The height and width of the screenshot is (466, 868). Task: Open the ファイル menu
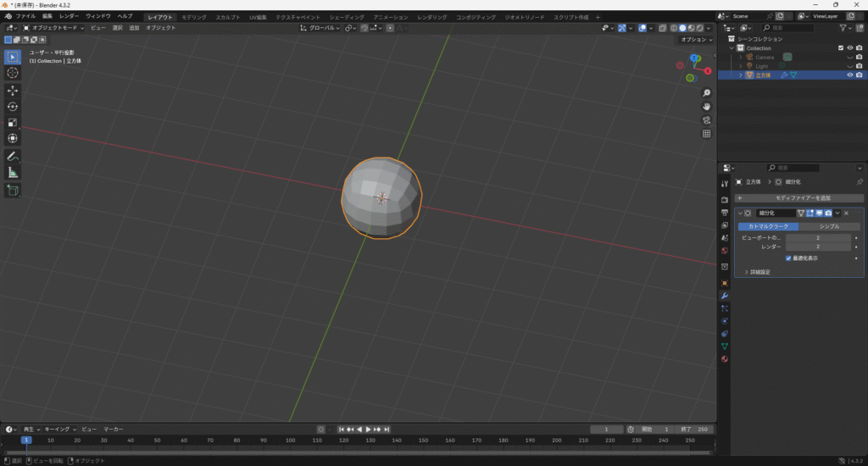pos(25,17)
